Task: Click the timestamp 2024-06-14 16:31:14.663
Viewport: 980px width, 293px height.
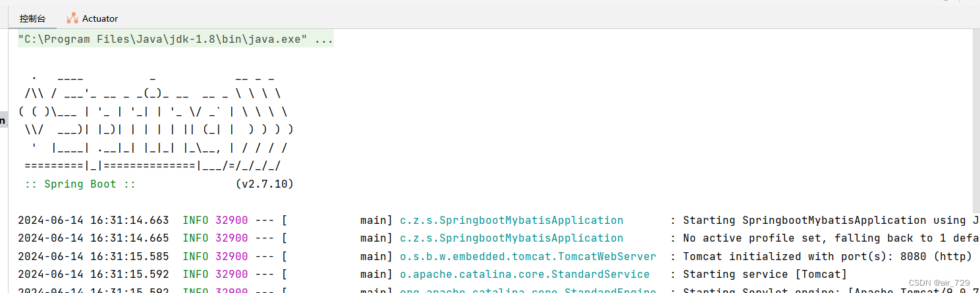Action: click(x=93, y=221)
